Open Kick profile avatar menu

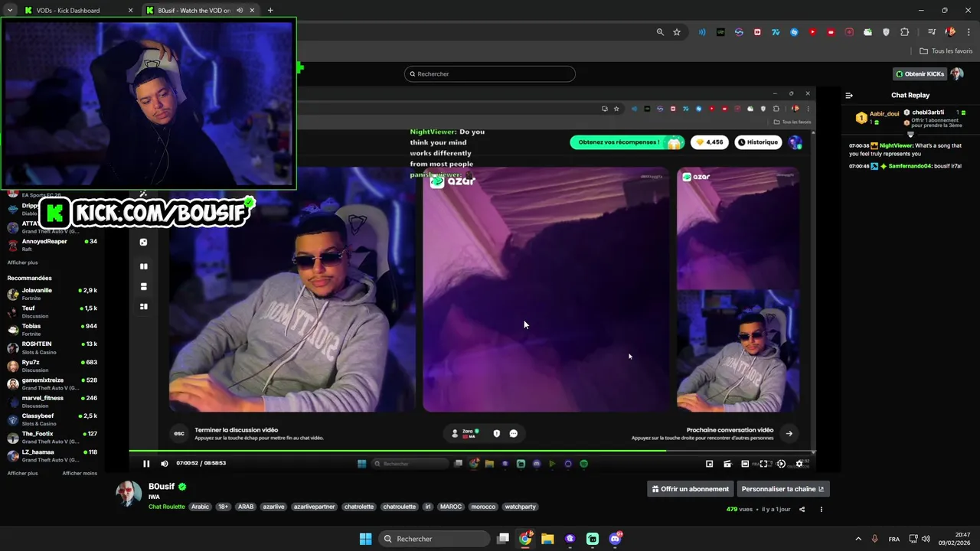point(956,74)
